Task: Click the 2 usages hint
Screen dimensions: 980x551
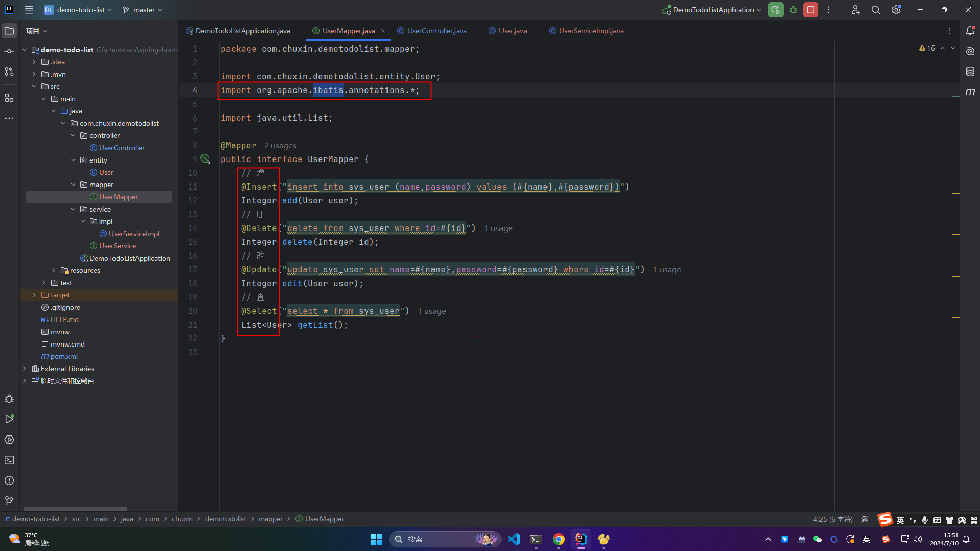Action: [280, 146]
